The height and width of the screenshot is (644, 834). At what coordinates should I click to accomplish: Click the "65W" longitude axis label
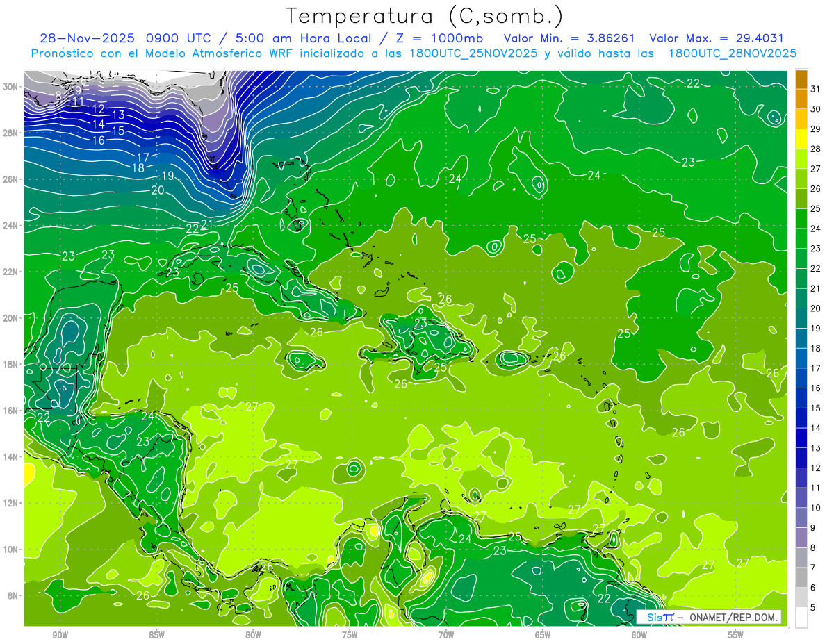pos(543,634)
